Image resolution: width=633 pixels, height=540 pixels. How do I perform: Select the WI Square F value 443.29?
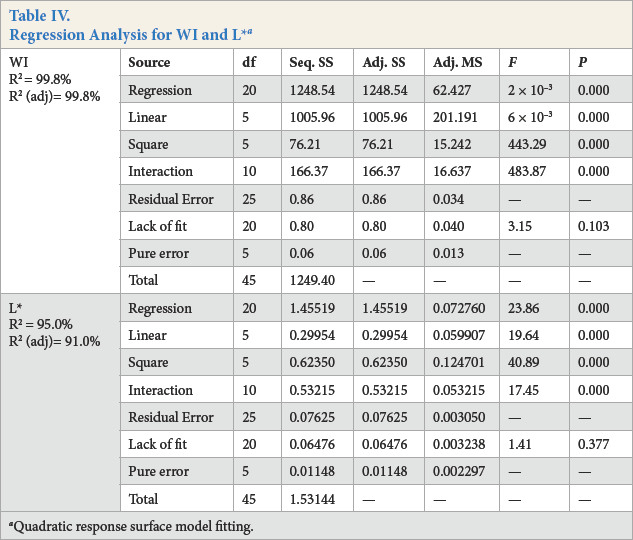pos(527,144)
